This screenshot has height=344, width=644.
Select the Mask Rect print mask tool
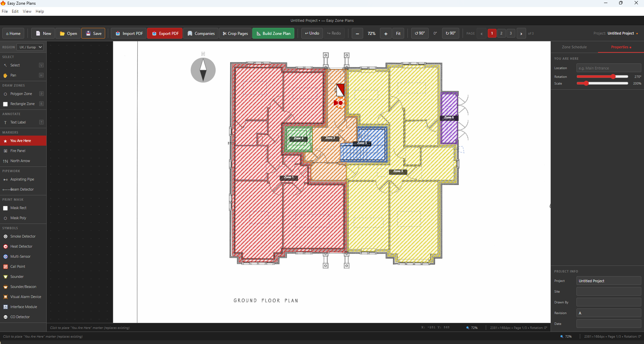click(x=23, y=208)
